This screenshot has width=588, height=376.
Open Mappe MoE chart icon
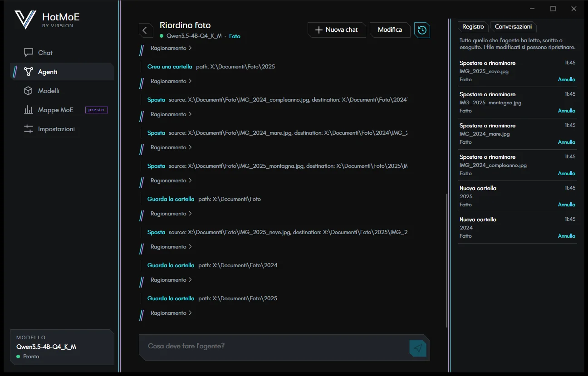[29, 110]
